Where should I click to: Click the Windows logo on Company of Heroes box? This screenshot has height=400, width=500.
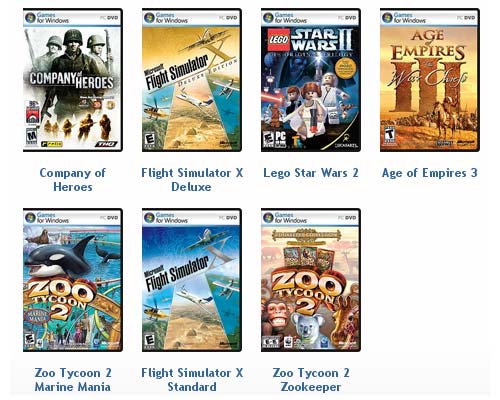click(31, 18)
